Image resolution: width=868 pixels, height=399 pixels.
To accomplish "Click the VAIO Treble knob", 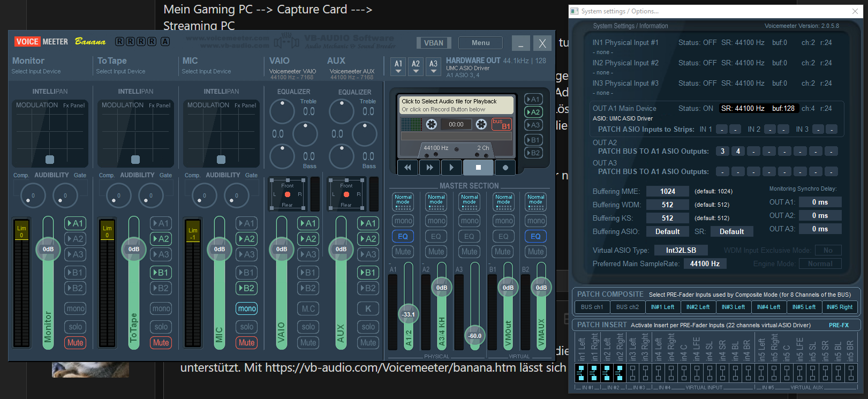I will tap(282, 111).
